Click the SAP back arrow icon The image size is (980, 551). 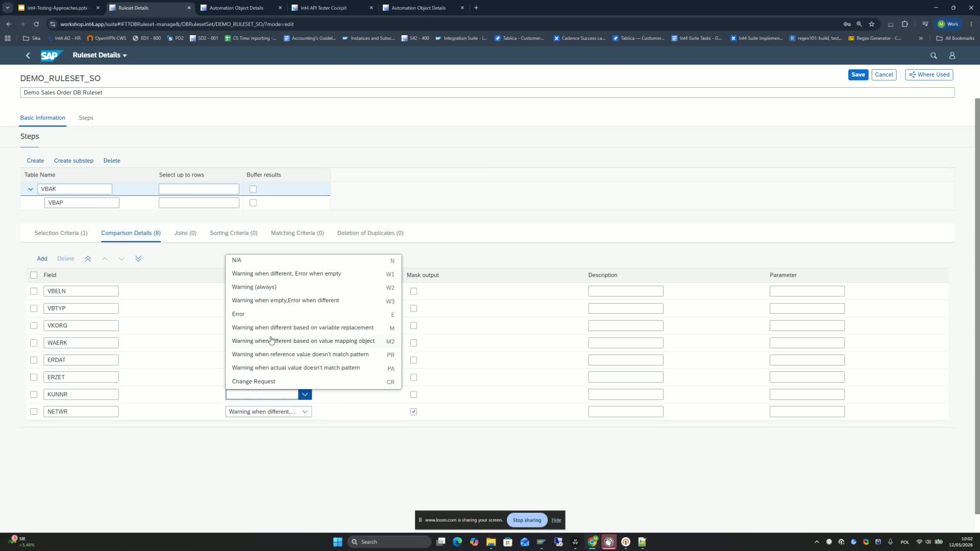(x=28, y=56)
